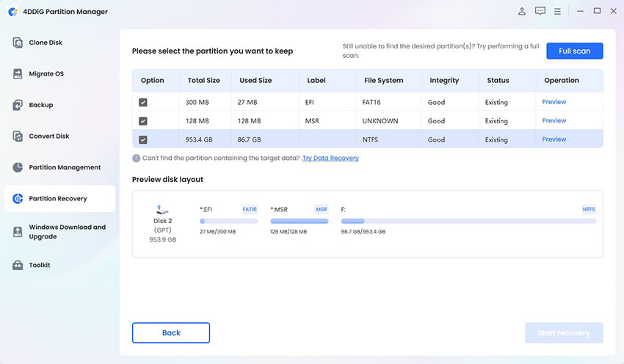Viewport: 624px width, 364px height.
Task: Uncheck the EFI partition checkbox
Action: [x=143, y=103]
